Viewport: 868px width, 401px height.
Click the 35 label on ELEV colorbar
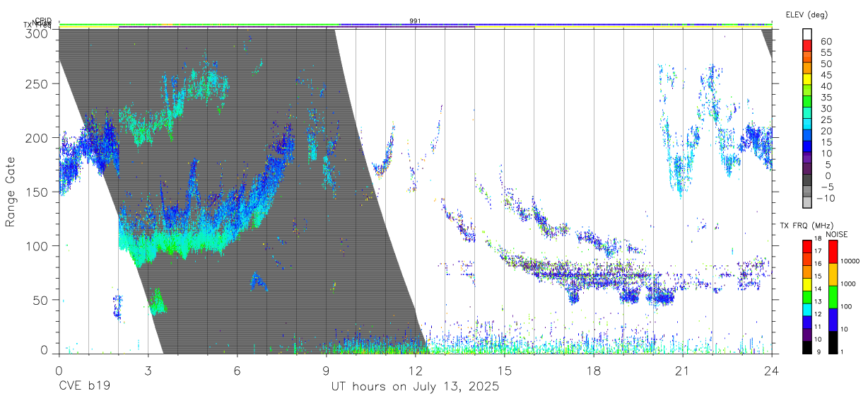click(826, 98)
